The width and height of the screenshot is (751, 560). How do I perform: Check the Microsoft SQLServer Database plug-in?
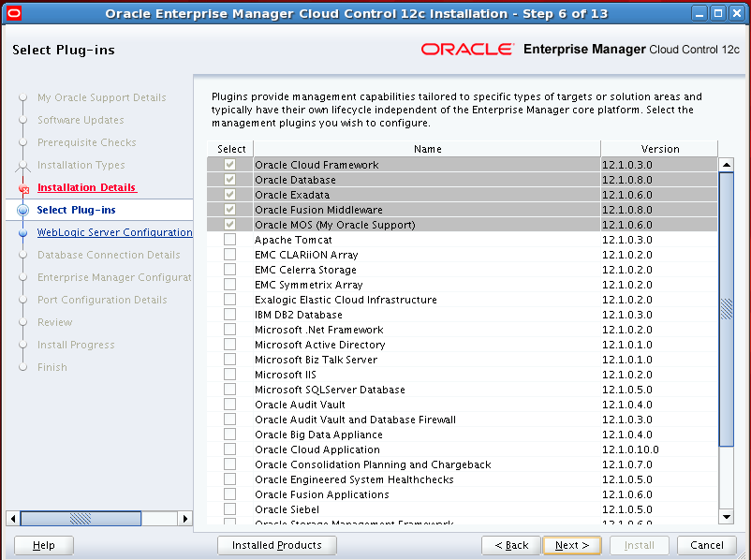(x=230, y=389)
